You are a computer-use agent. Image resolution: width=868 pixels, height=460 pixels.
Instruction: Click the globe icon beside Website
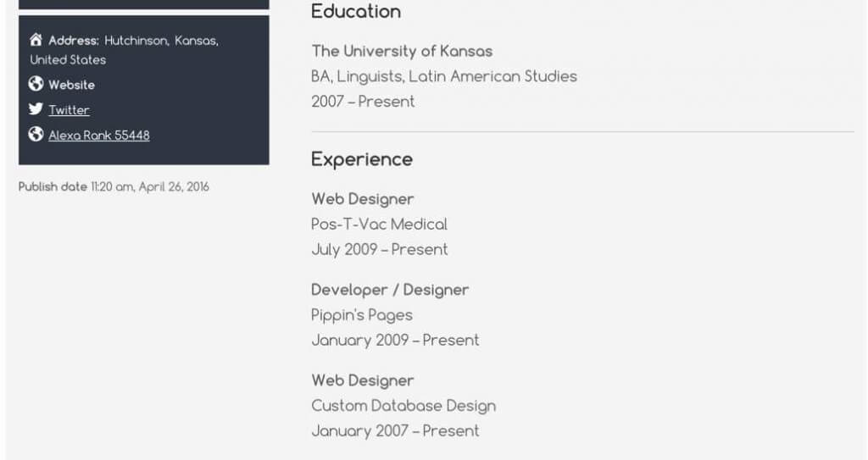click(x=36, y=84)
